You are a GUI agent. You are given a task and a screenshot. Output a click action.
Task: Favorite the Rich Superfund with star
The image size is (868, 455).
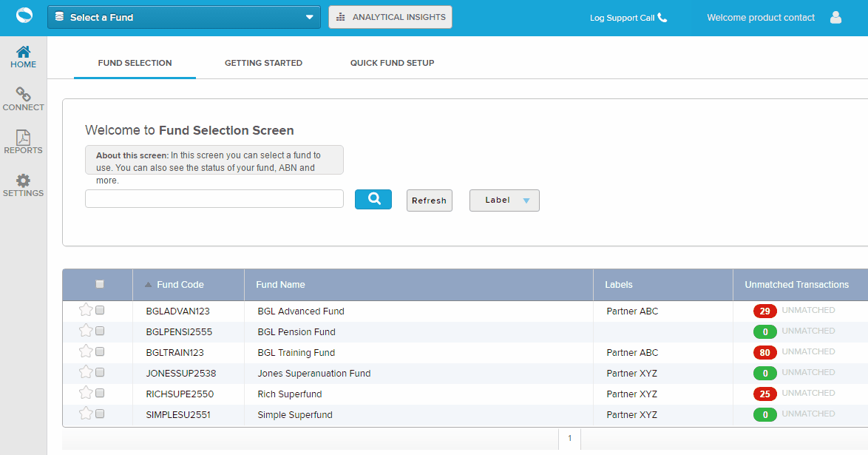[85, 394]
